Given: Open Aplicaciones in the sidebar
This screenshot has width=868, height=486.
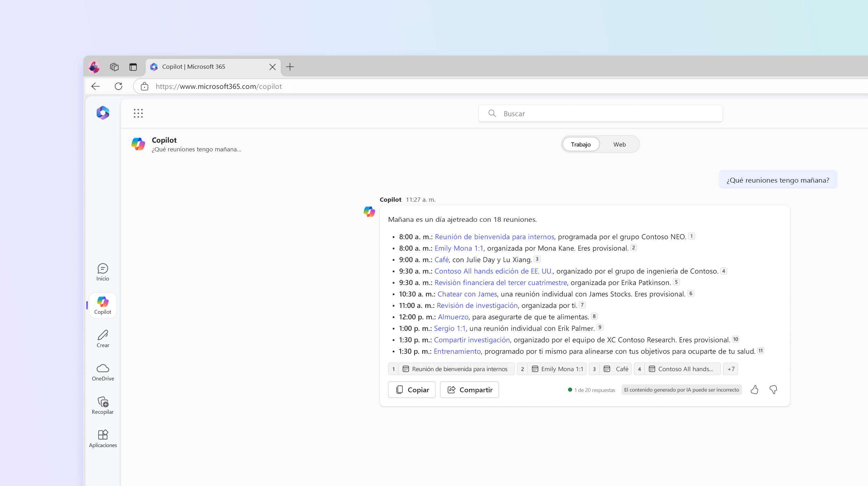Looking at the screenshot, I should click(x=103, y=439).
